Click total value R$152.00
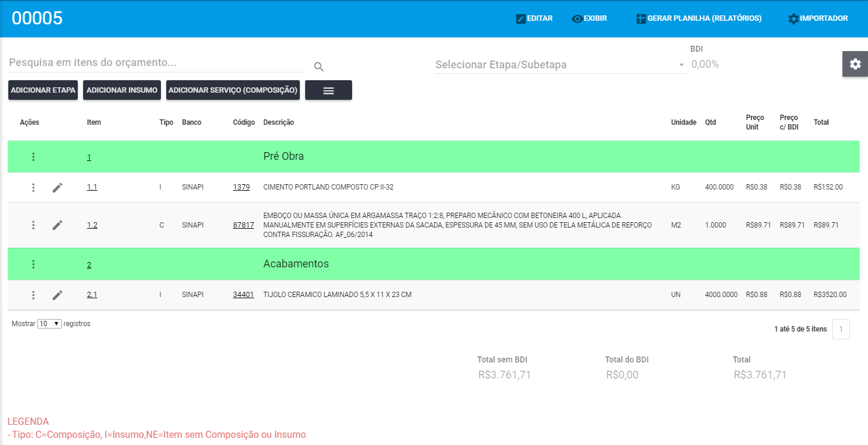Image resolution: width=868 pixels, height=445 pixels. coord(828,187)
